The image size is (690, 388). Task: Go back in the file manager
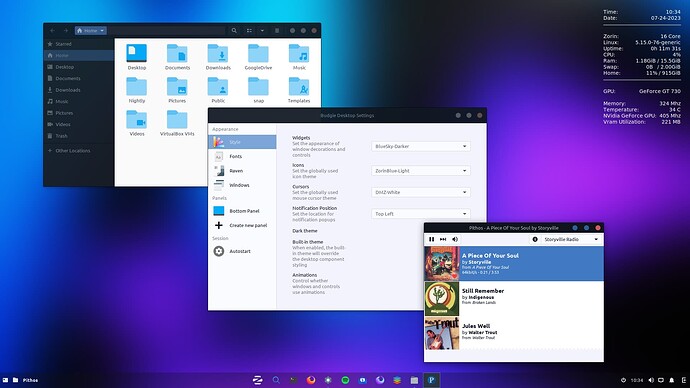click(x=52, y=30)
